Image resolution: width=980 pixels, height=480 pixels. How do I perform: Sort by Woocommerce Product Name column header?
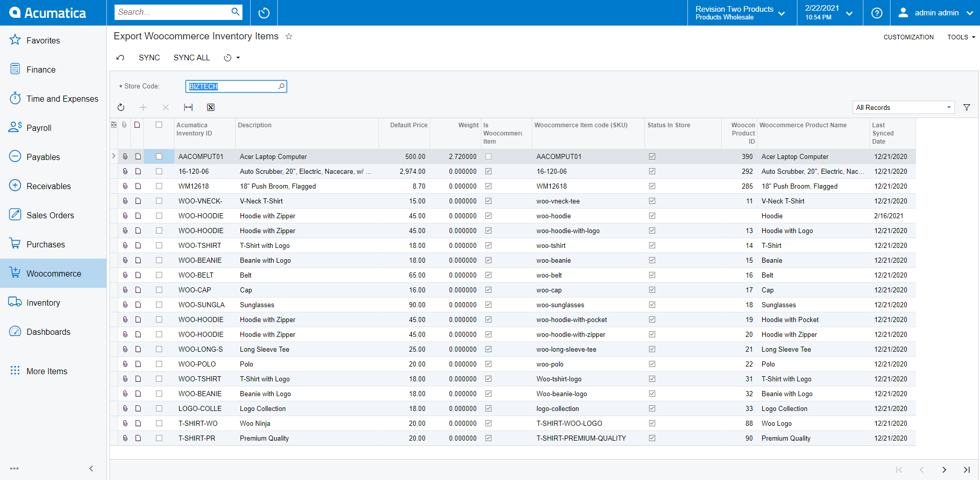803,125
